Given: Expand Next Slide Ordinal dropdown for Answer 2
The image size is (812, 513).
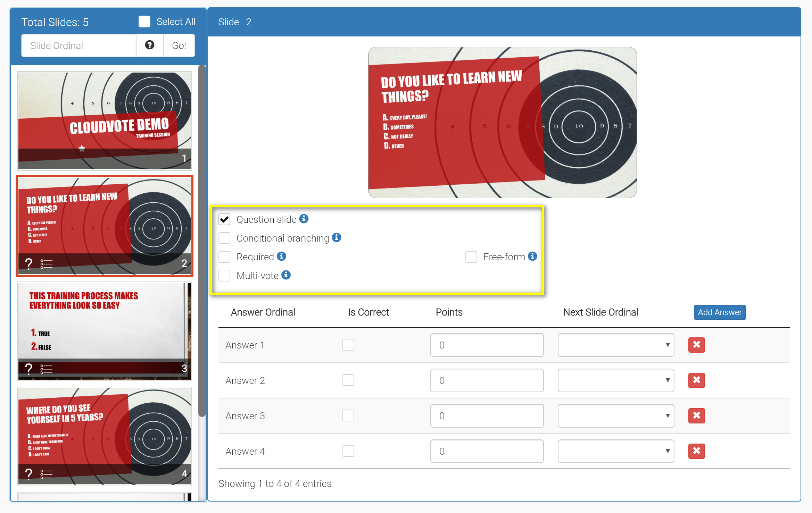Looking at the screenshot, I should (615, 380).
